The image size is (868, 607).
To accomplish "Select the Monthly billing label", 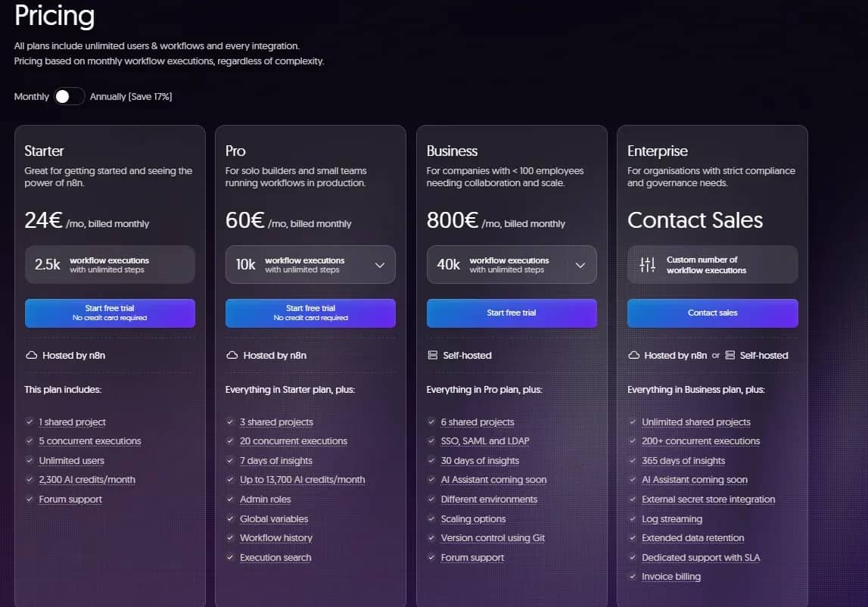I will tap(32, 96).
